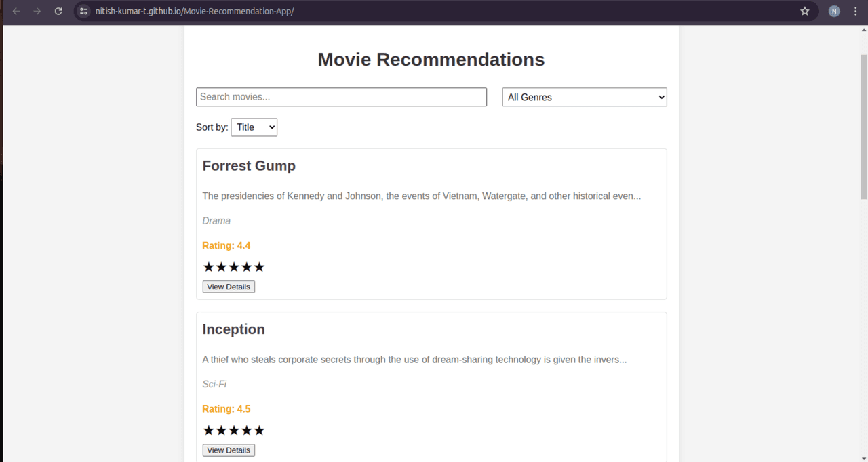This screenshot has height=462, width=868.
Task: Open the Chrome three-dot menu
Action: (x=856, y=12)
